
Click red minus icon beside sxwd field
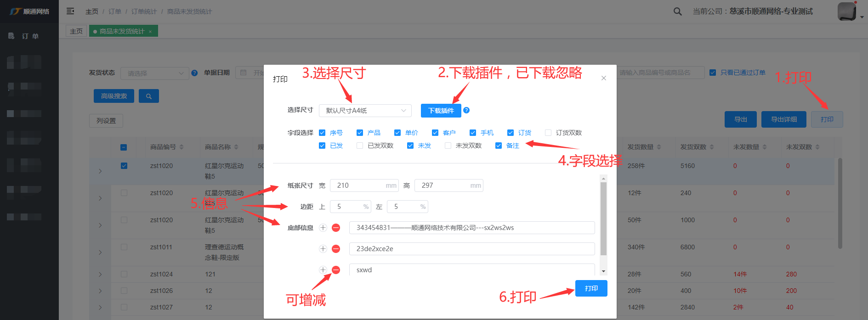click(336, 270)
